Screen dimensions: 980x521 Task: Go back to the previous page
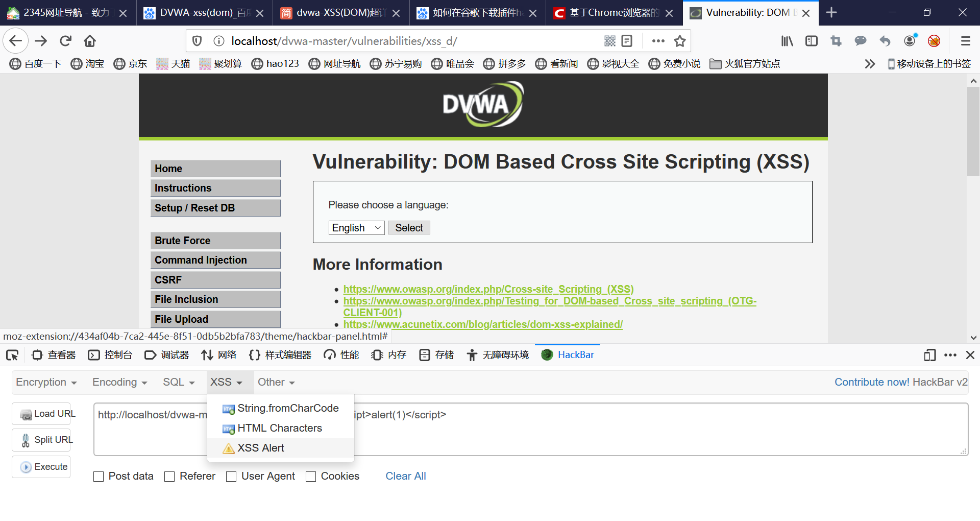point(16,41)
